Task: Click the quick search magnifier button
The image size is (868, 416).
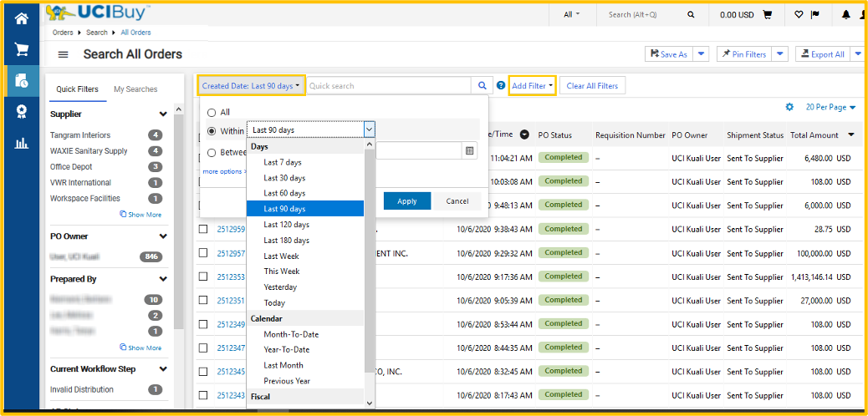Action: (x=483, y=86)
